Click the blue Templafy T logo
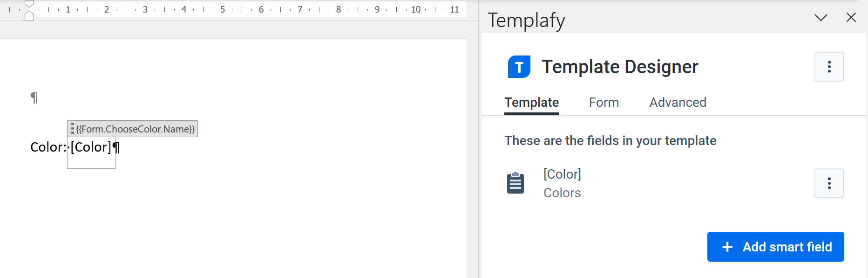 click(519, 67)
